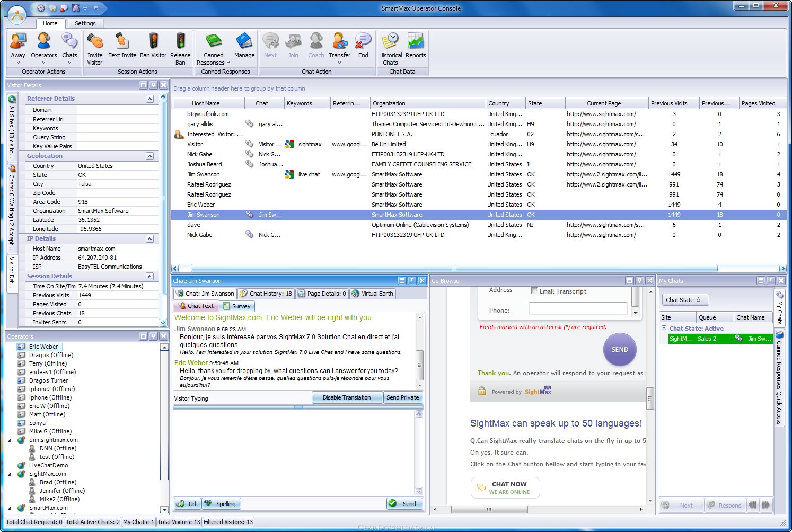Select Jennifer (Offline) operator

coord(62,491)
